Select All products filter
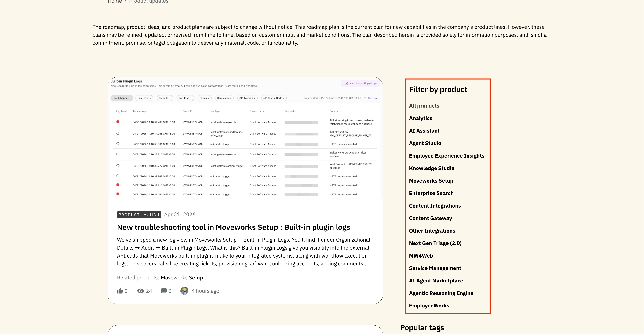This screenshot has width=644, height=334. pyautogui.click(x=424, y=106)
